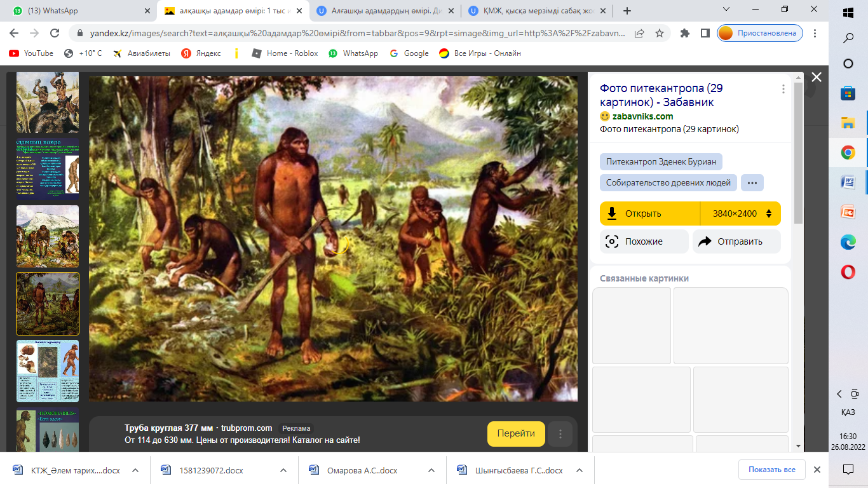Open a new browser tab
Screen dimensions: 868x488
[x=627, y=11]
